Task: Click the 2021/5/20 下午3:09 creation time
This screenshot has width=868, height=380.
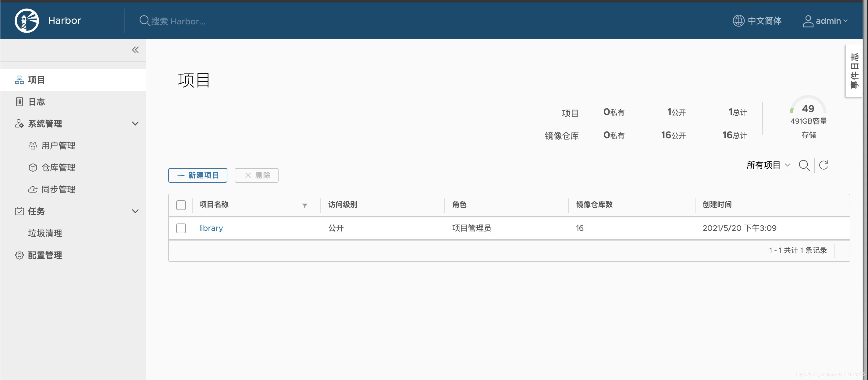Action: 739,228
